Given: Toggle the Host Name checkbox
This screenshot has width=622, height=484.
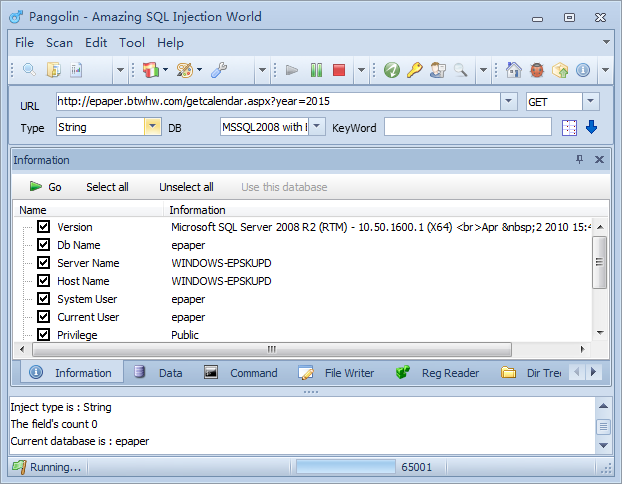Looking at the screenshot, I should coord(43,280).
